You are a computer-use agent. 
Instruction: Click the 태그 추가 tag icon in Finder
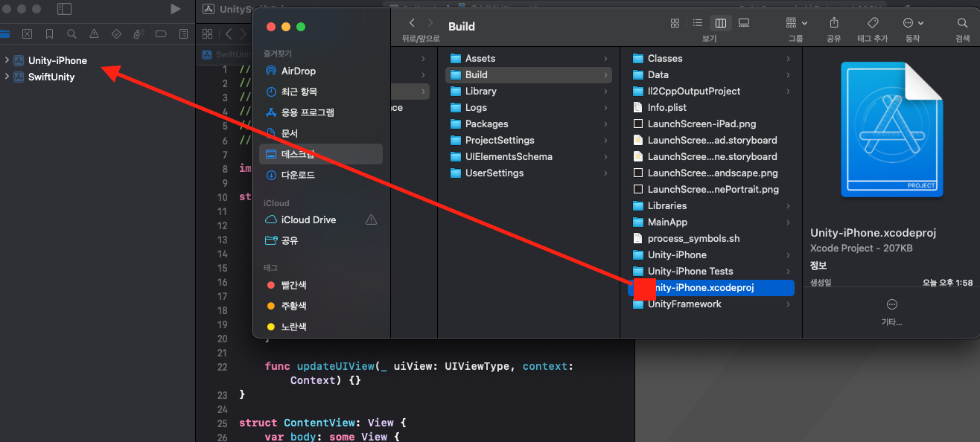[x=872, y=23]
